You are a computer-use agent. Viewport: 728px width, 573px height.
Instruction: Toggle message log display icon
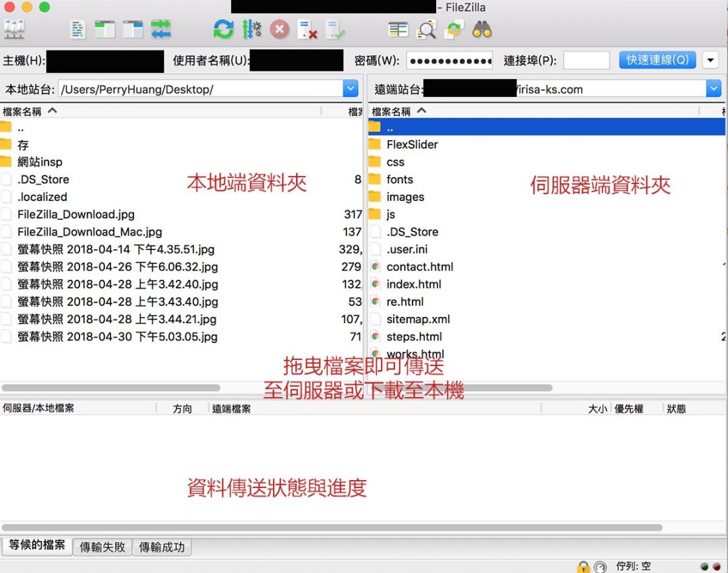[x=78, y=30]
